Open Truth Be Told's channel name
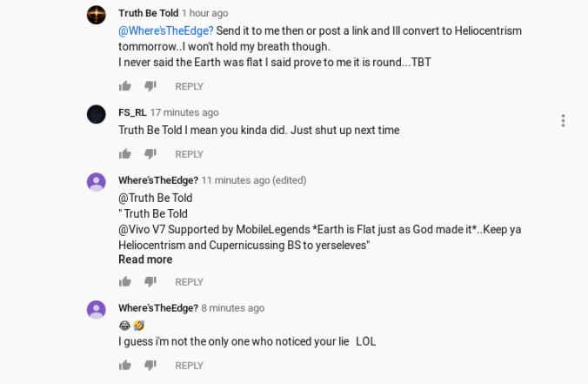This screenshot has height=384, width=588. [148, 13]
